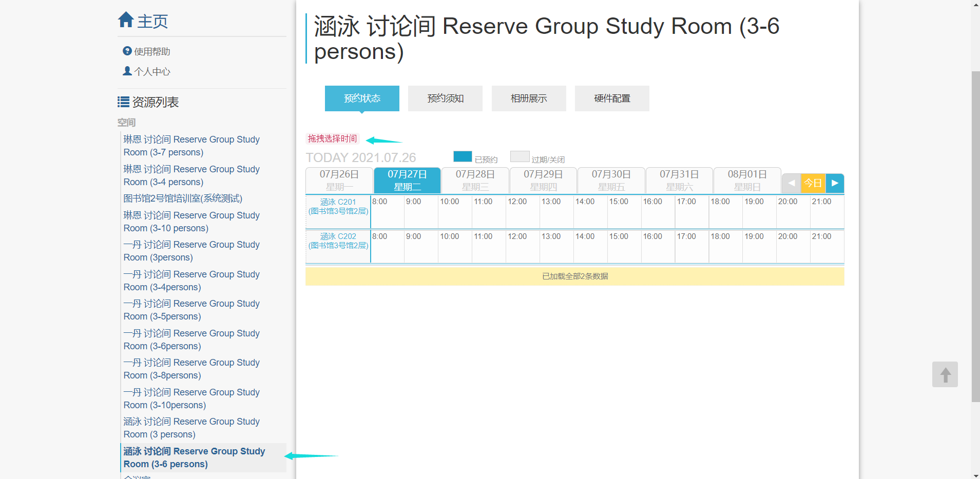
Task: Go to next week with right arrow
Action: coord(835,183)
